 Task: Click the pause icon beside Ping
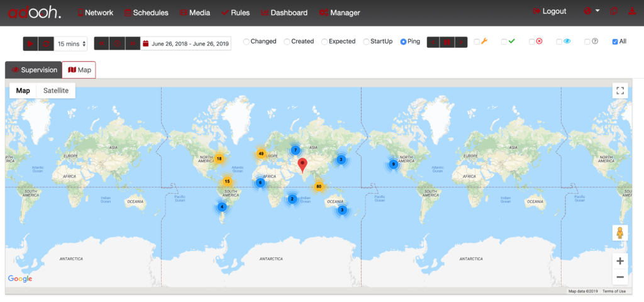(x=448, y=42)
